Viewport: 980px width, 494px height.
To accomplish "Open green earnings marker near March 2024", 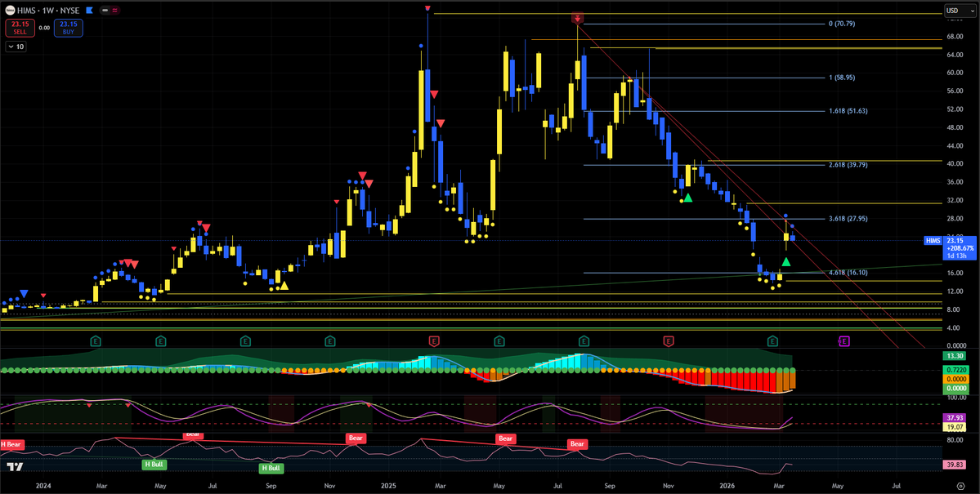I will click(x=95, y=341).
